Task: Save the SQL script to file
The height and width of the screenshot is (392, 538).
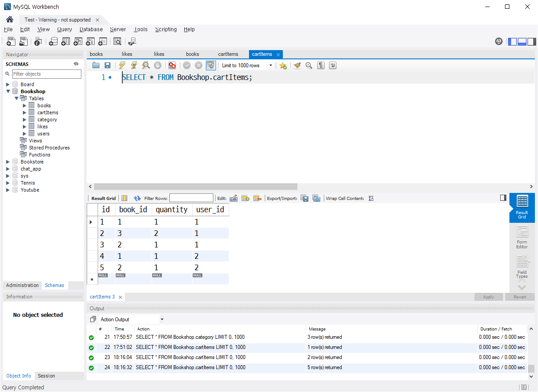Action: 107,65
